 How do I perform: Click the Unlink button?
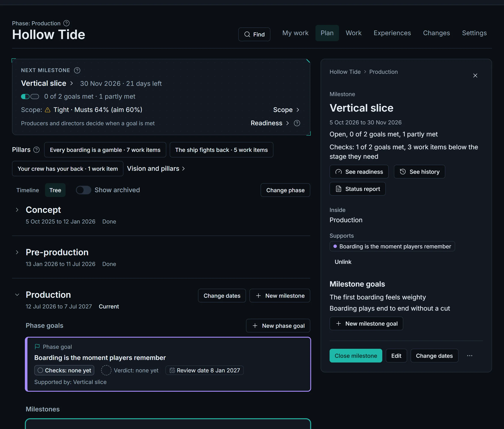(x=343, y=262)
